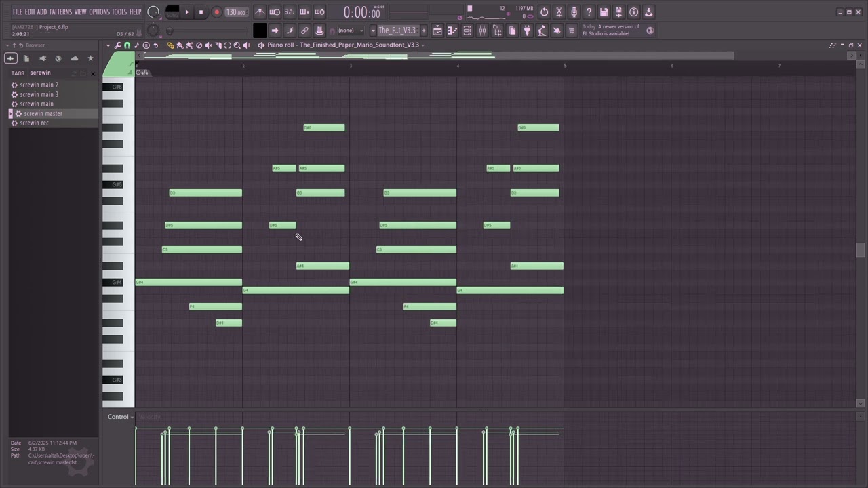
Task: Open the Piano roll view icon
Action: pyautogui.click(x=452, y=30)
